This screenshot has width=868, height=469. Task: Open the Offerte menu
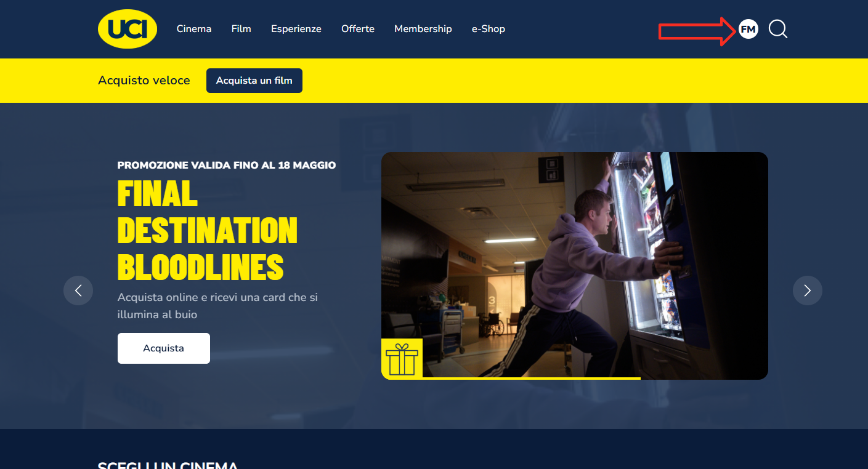click(358, 29)
